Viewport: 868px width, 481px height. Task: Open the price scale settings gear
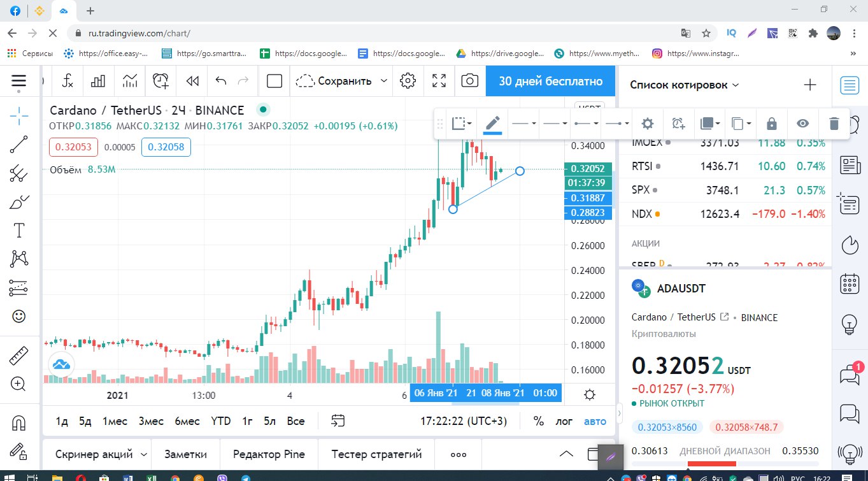pyautogui.click(x=590, y=394)
